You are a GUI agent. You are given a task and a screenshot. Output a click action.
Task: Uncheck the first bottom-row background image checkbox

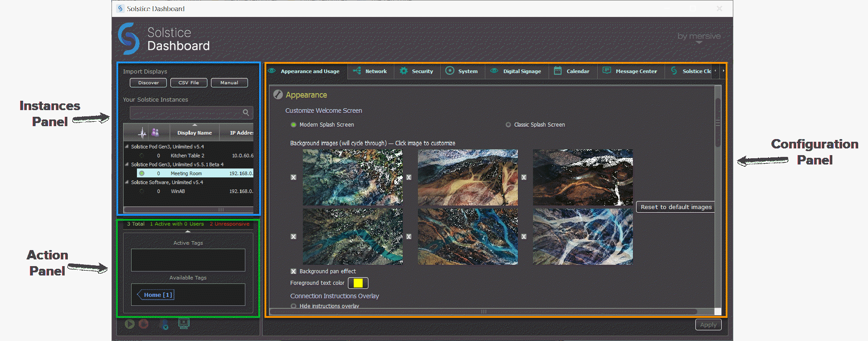[x=293, y=237]
